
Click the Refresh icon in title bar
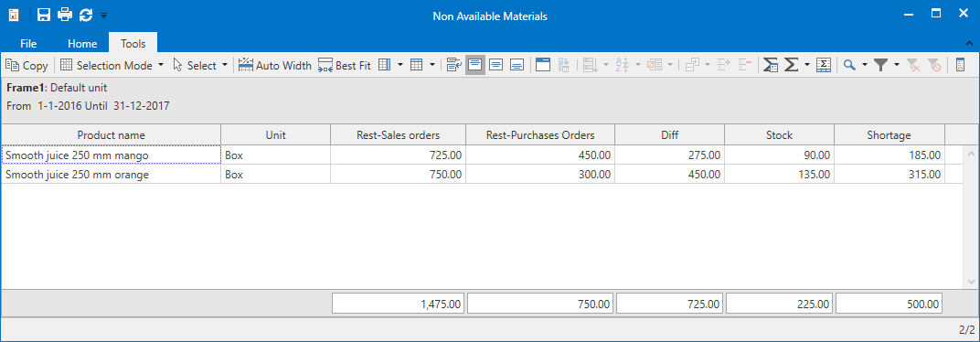(x=86, y=15)
